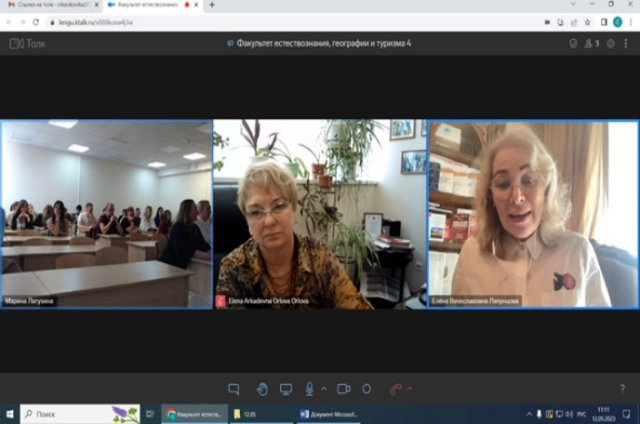Open the clock and calendar
This screenshot has height=424, width=640.
pyautogui.click(x=603, y=414)
